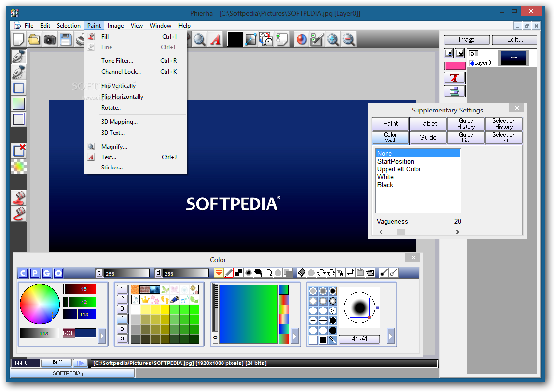Click the play arrow next to 39.0
Viewport: 555px width, 392px height.
81,363
